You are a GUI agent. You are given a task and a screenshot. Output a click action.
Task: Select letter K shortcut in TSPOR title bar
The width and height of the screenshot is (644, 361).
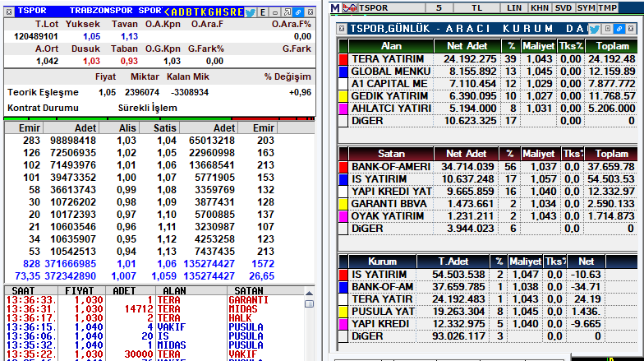pyautogui.click(x=205, y=12)
